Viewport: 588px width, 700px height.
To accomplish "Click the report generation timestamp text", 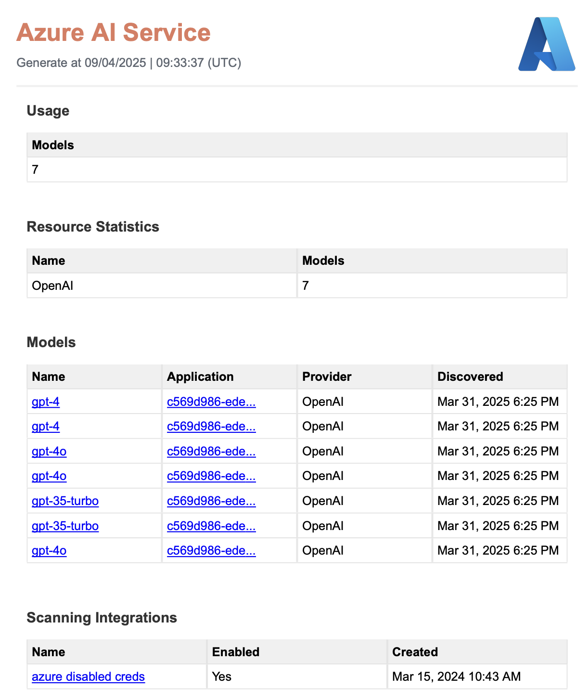I will click(129, 63).
